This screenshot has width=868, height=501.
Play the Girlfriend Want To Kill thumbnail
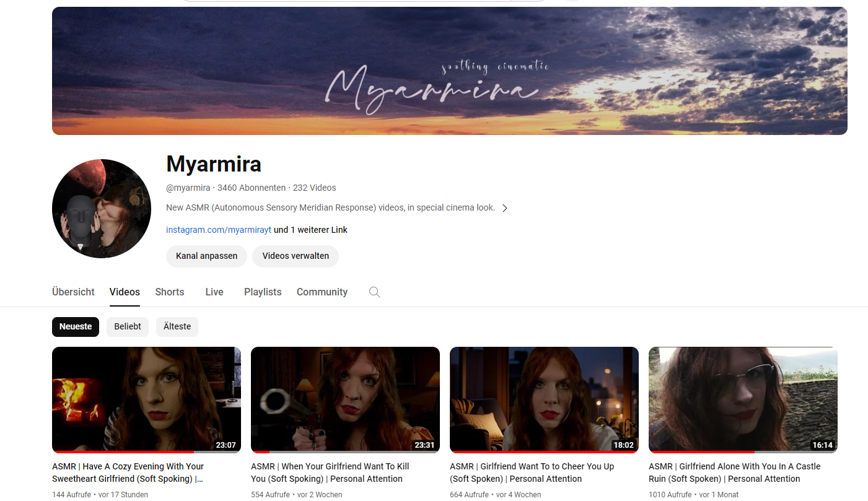345,399
